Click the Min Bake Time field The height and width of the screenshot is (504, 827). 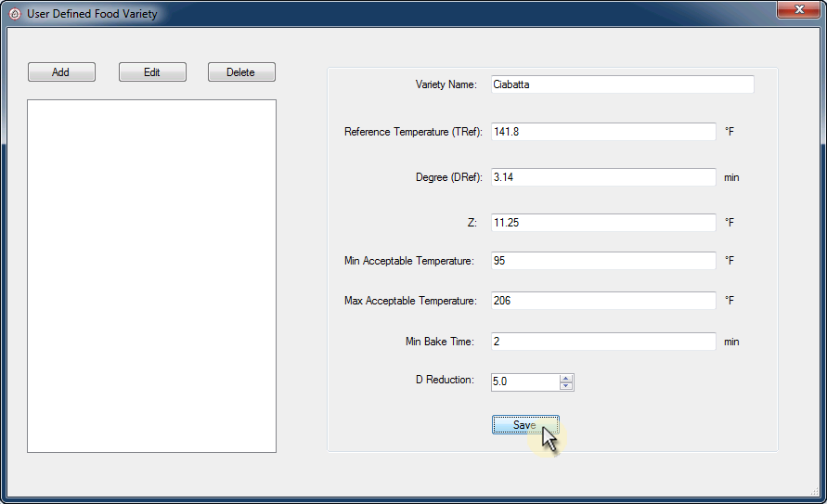coord(603,342)
